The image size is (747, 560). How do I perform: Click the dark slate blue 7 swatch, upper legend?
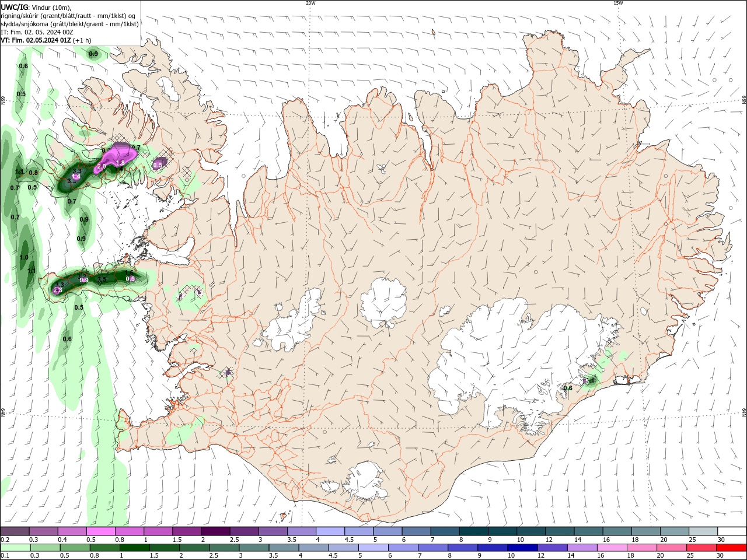[444, 531]
